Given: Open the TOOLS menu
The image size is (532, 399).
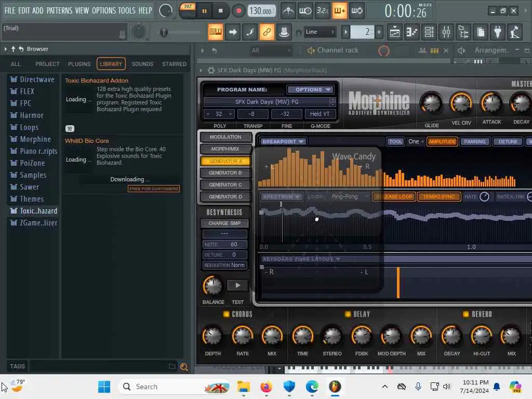Looking at the screenshot, I should [x=127, y=10].
